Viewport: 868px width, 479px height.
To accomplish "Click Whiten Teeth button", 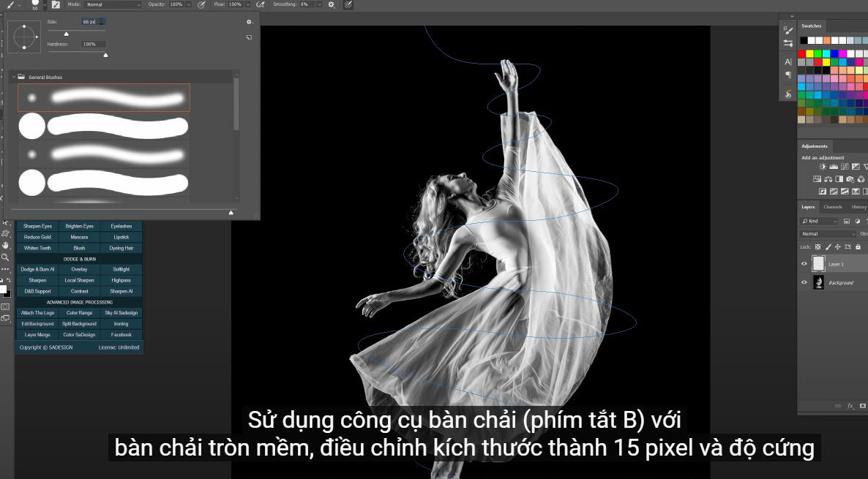I will tap(37, 248).
